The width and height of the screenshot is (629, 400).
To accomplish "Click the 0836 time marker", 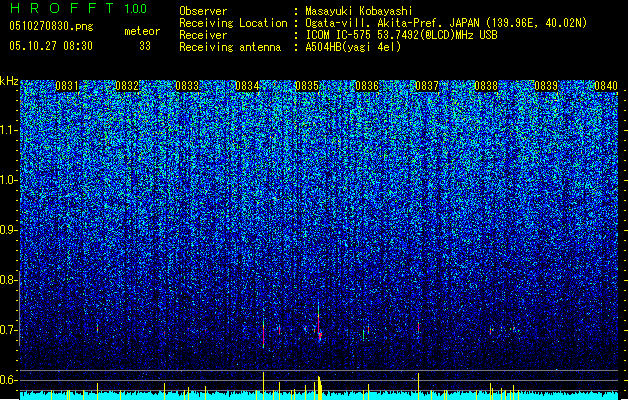I will tap(367, 86).
